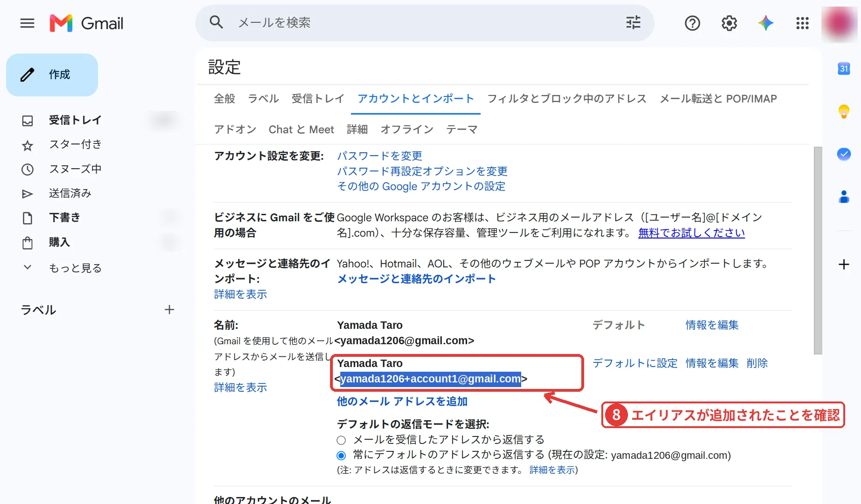The image size is (861, 504).
Task: Click the inbox tray icon
Action: click(x=28, y=121)
